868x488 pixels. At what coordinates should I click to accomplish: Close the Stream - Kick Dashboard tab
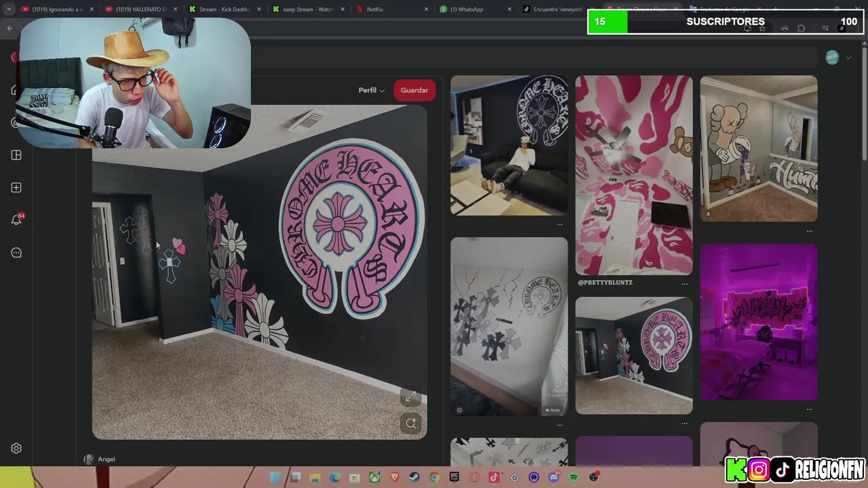pos(258,9)
